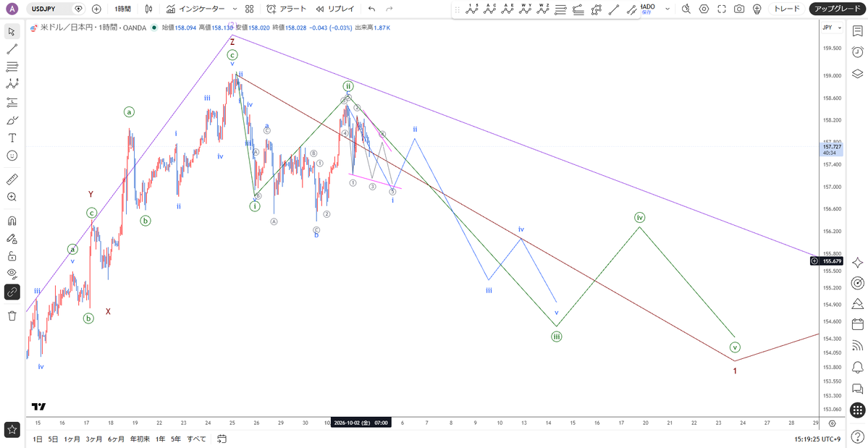Image resolution: width=868 pixels, height=448 pixels.
Task: Select the ruler measure tool
Action: 12,179
